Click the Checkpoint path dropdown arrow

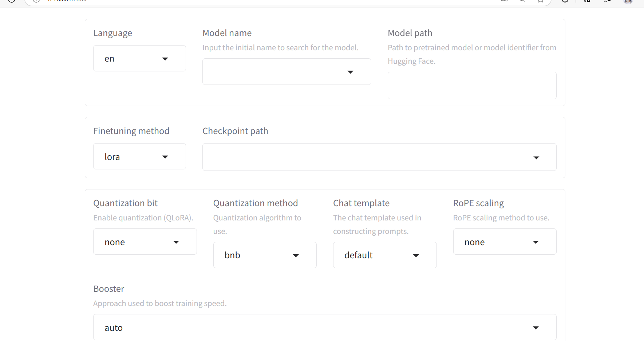coord(536,158)
